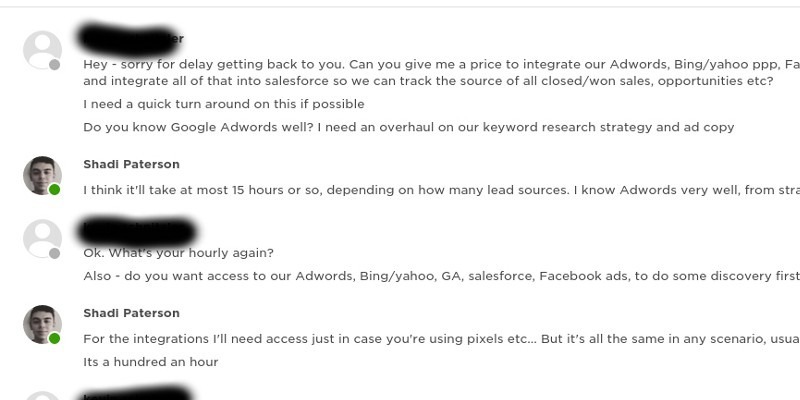The image size is (800, 400).
Task: Click the grey status dot beside 'What's your hourly again?'
Action: tap(55, 253)
